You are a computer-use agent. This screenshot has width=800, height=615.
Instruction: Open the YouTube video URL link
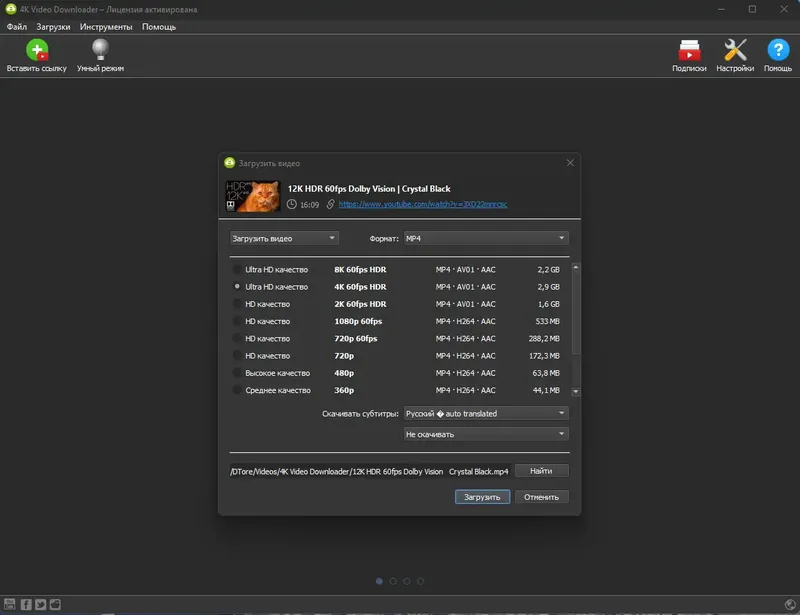[x=423, y=204]
